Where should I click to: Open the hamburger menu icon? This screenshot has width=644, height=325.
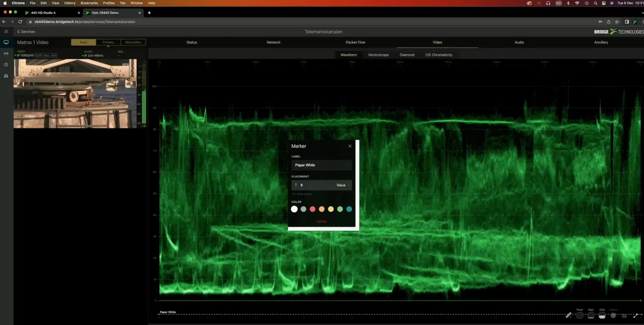click(x=6, y=31)
